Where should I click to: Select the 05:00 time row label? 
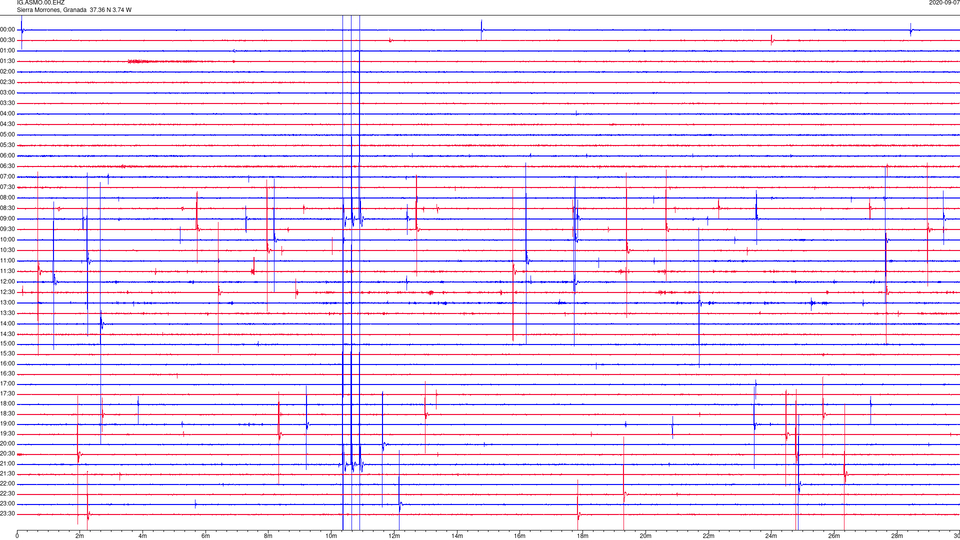coord(8,135)
